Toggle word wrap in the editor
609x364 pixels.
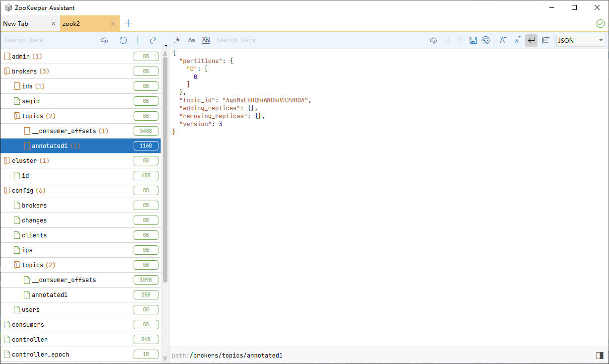pos(531,40)
